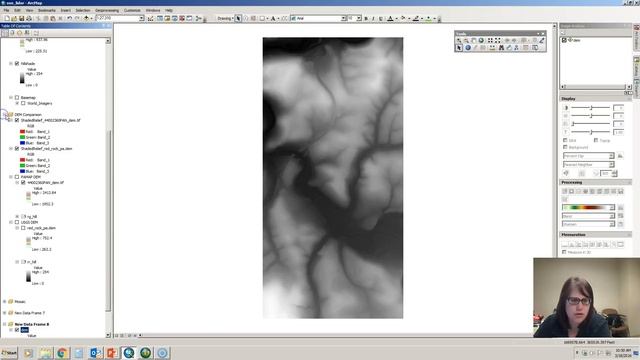Open Outlook from the taskbar

click(96, 353)
